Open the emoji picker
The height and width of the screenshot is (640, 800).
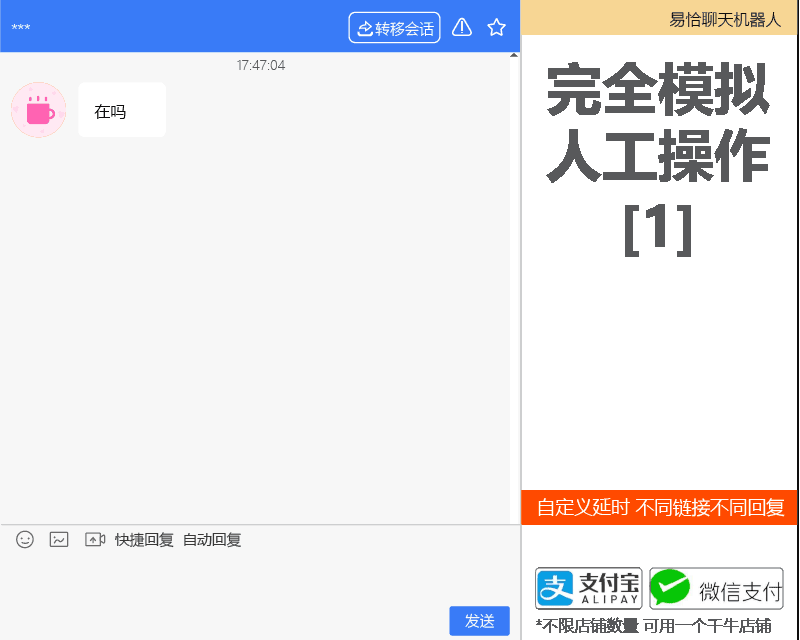pyautogui.click(x=24, y=539)
